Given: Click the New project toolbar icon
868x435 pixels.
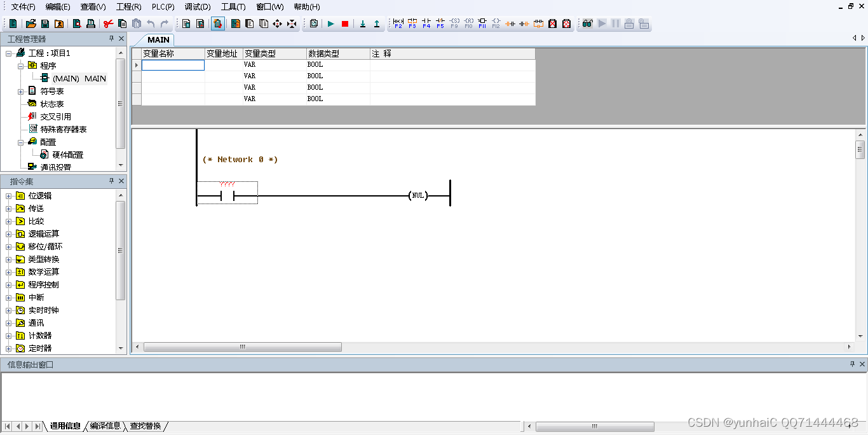Looking at the screenshot, I should coord(13,24).
